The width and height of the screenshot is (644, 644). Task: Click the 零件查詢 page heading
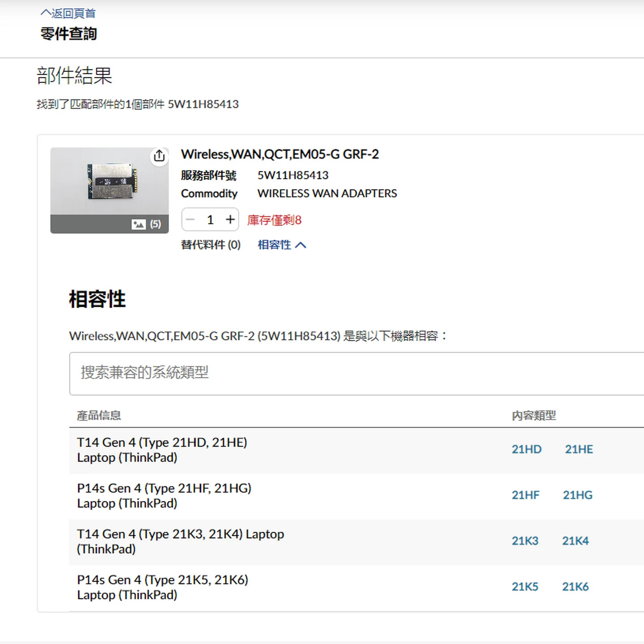68,34
